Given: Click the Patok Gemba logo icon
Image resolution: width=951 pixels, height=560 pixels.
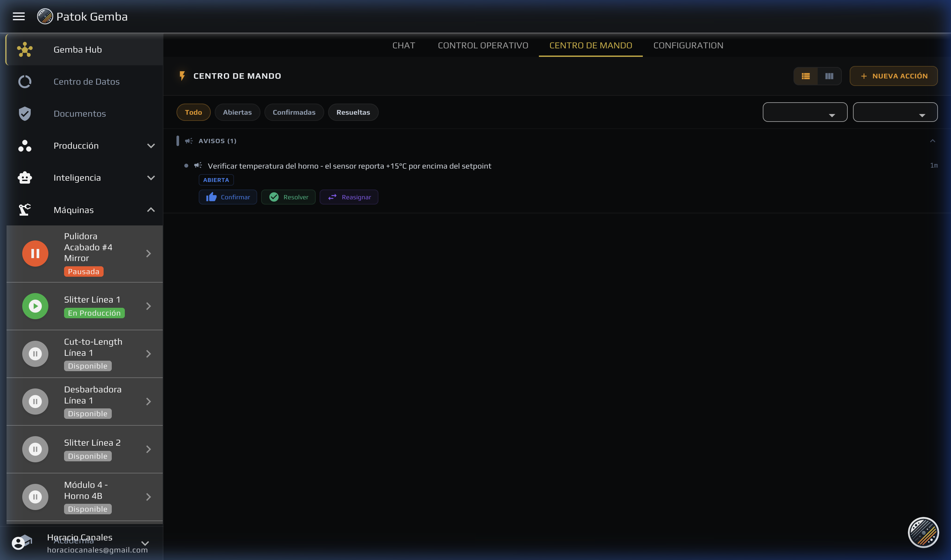Looking at the screenshot, I should click(x=45, y=17).
